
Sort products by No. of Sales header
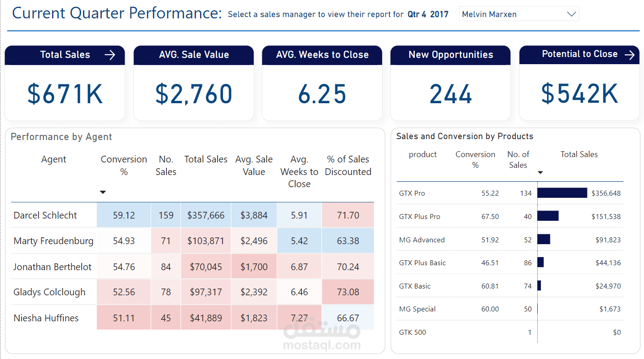518,160
